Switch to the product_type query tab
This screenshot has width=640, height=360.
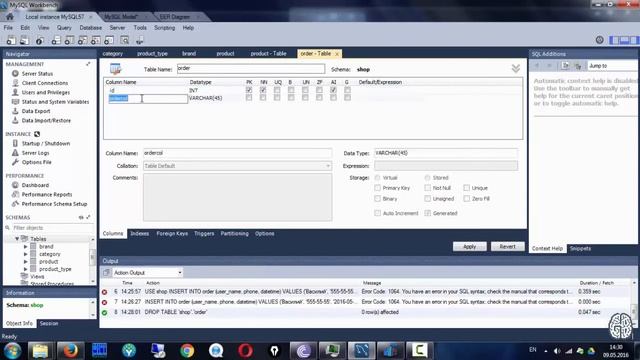point(152,53)
